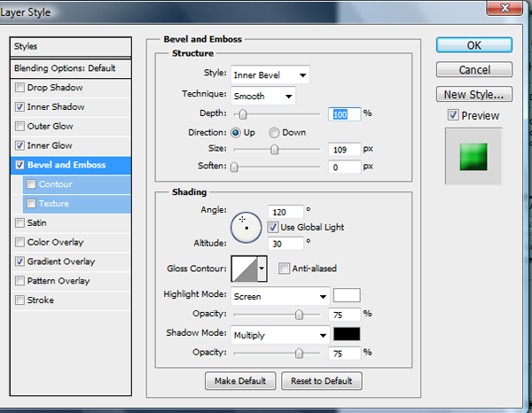Enable the Texture checkbox
The image size is (532, 413).
(31, 204)
